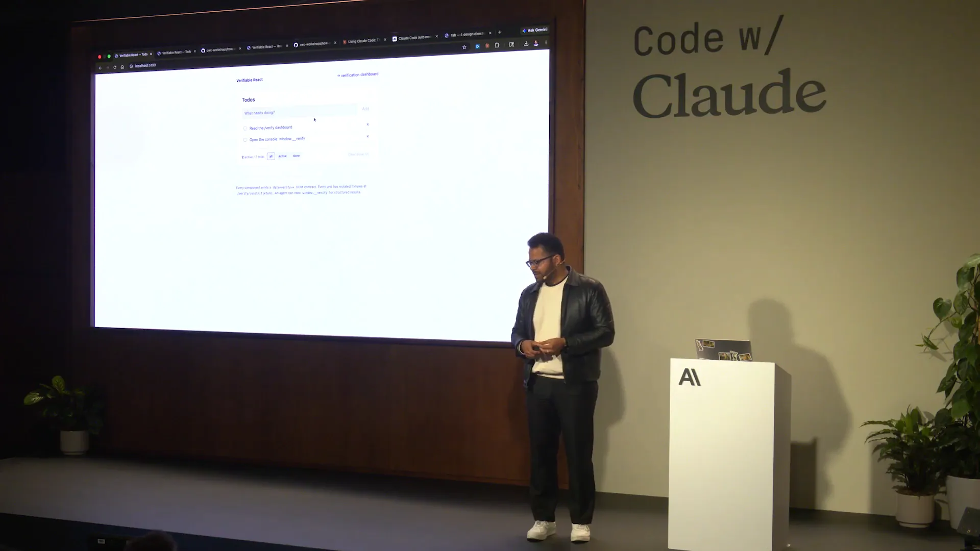980x551 pixels.
Task: Reload the localhost page
Action: tap(115, 67)
